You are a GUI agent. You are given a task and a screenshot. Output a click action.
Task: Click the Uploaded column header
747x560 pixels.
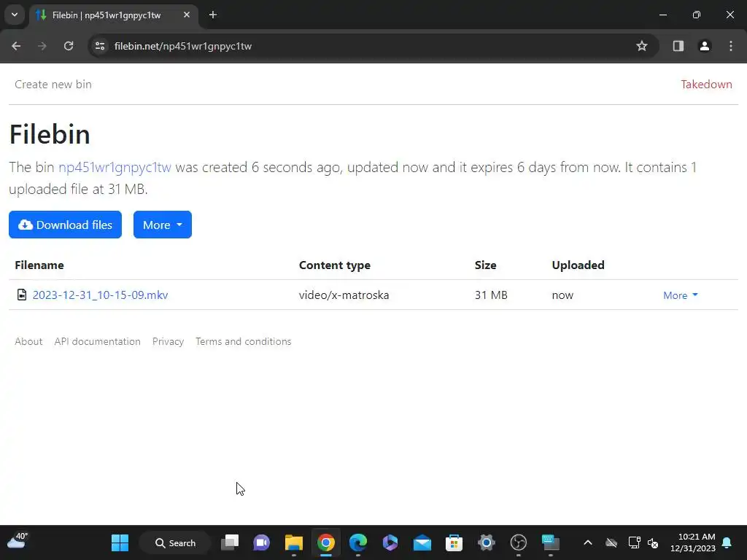click(x=578, y=265)
